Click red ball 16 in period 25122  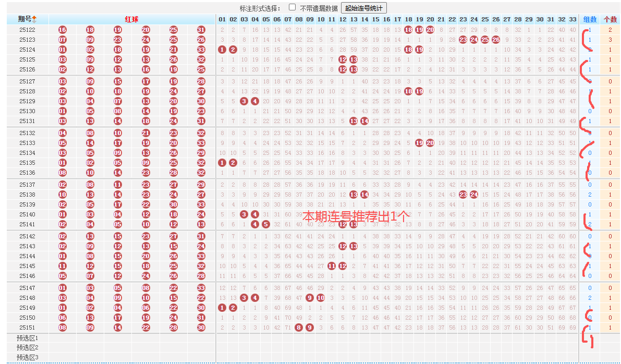(63, 30)
